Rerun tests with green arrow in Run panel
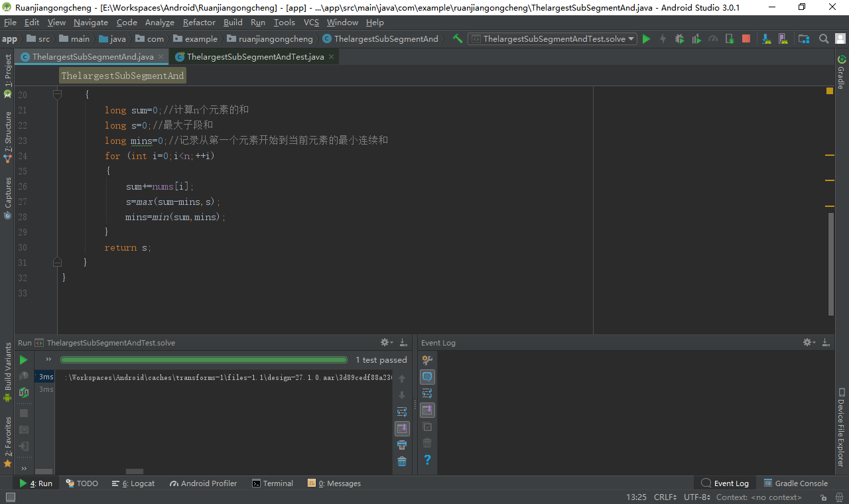This screenshot has width=849, height=504. (x=24, y=360)
